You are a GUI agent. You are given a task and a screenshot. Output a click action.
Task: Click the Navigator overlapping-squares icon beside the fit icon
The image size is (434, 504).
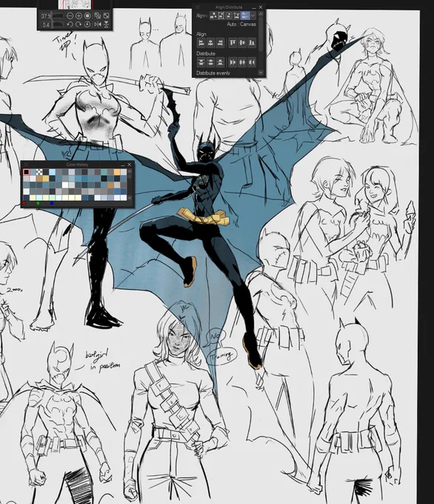pyautogui.click(x=98, y=16)
